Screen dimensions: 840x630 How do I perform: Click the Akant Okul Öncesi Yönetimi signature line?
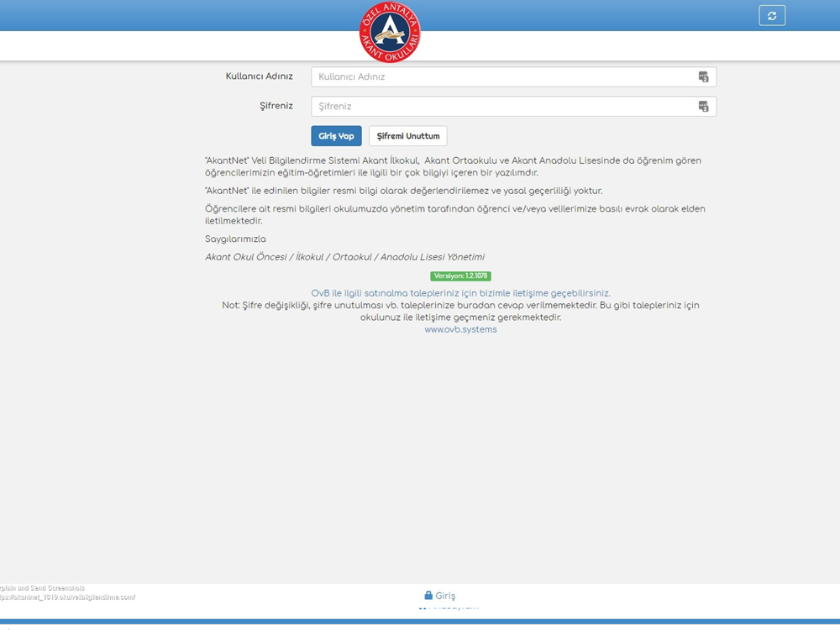(344, 256)
